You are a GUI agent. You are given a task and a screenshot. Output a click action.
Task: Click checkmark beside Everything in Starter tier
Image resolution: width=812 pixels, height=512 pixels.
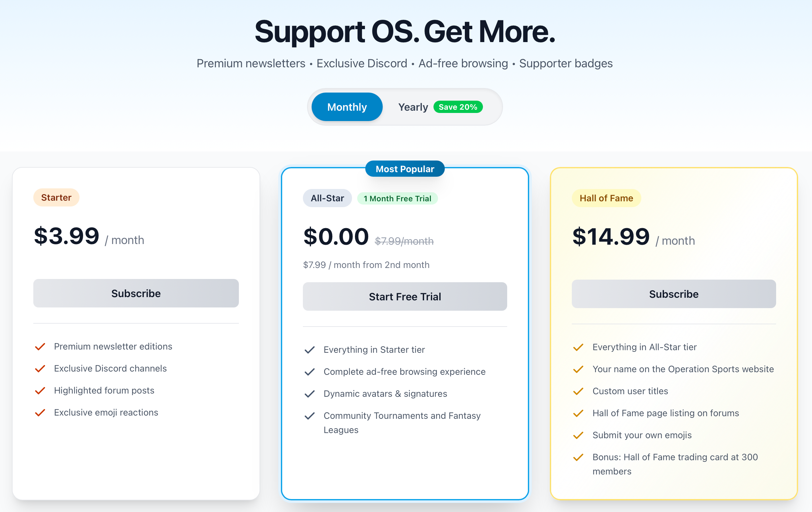click(310, 350)
